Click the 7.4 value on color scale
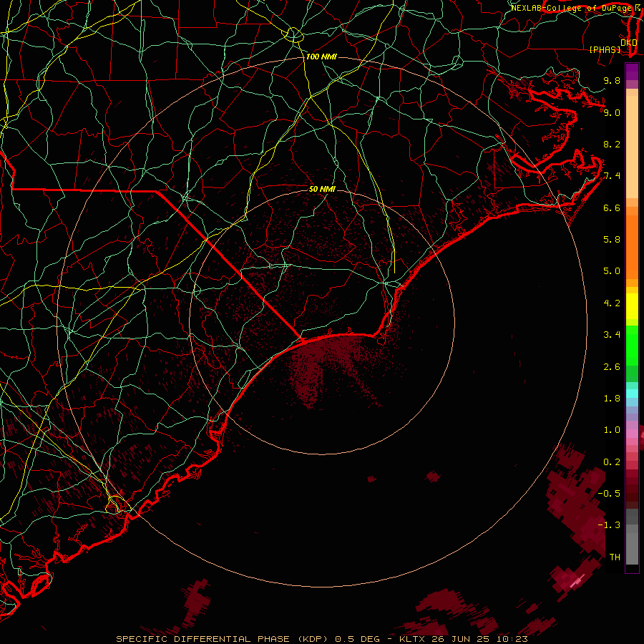This screenshot has width=644, height=644. click(x=612, y=176)
